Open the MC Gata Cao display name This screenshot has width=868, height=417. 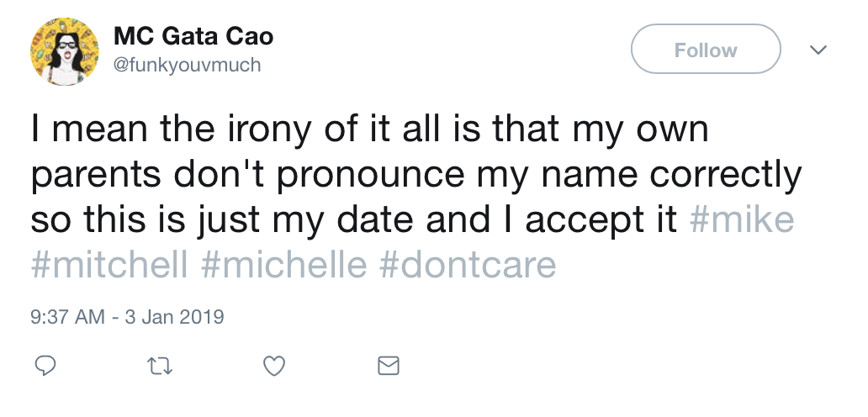click(193, 37)
